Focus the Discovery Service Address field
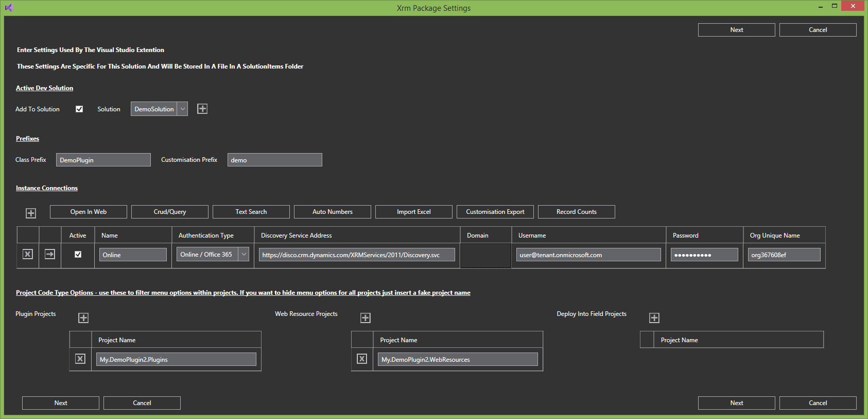Screen dimensions: 868x419 (357, 255)
